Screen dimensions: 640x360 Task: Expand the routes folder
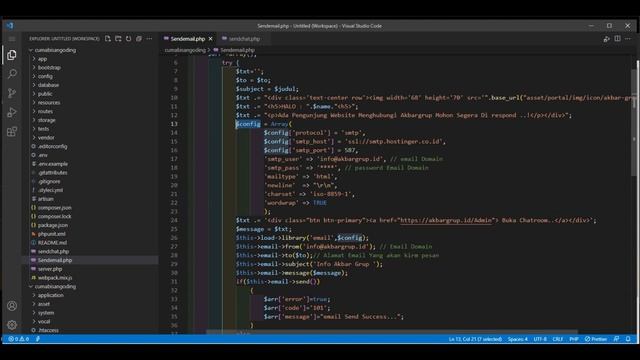[45, 111]
